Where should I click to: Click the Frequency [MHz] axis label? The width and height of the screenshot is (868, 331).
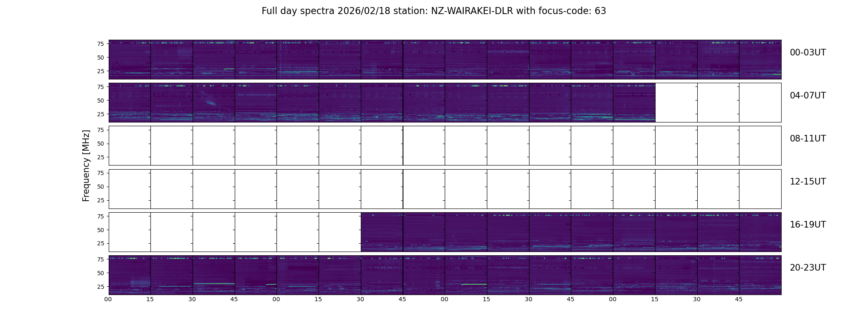point(86,166)
